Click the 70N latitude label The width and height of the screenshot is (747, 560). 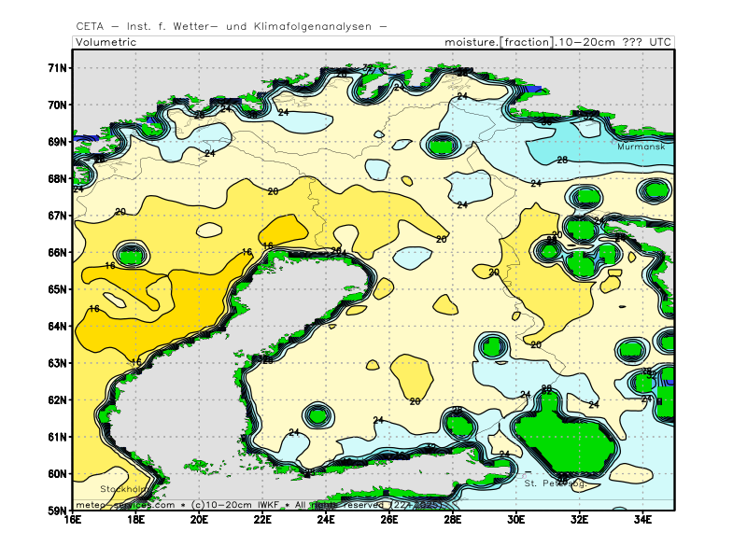tap(58, 105)
